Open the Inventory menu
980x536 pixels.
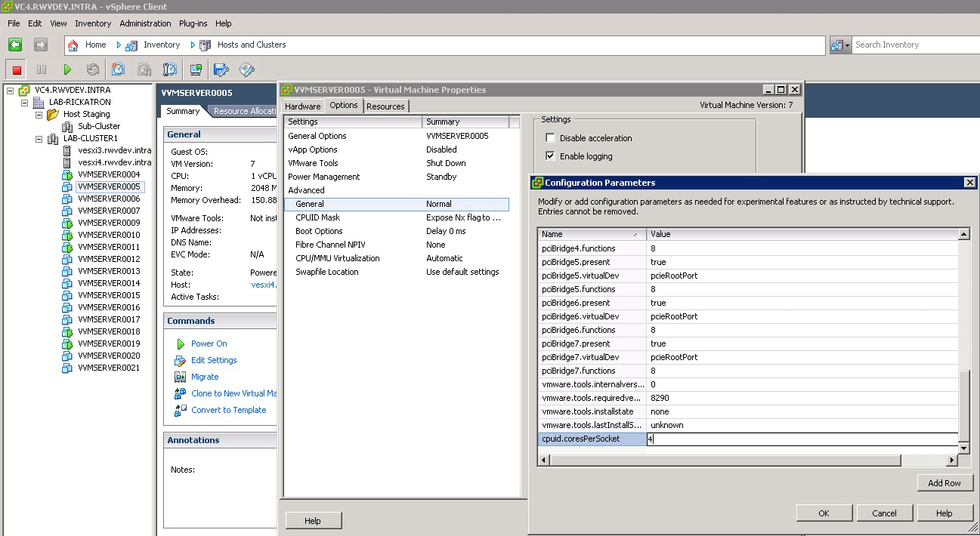click(93, 23)
